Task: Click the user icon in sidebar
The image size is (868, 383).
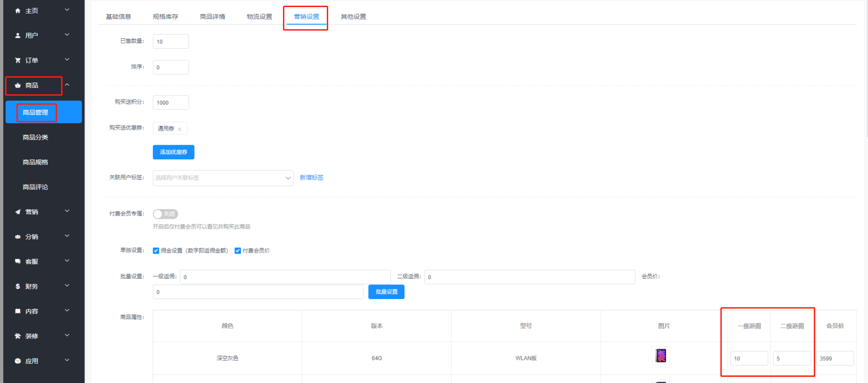Action: (17, 35)
